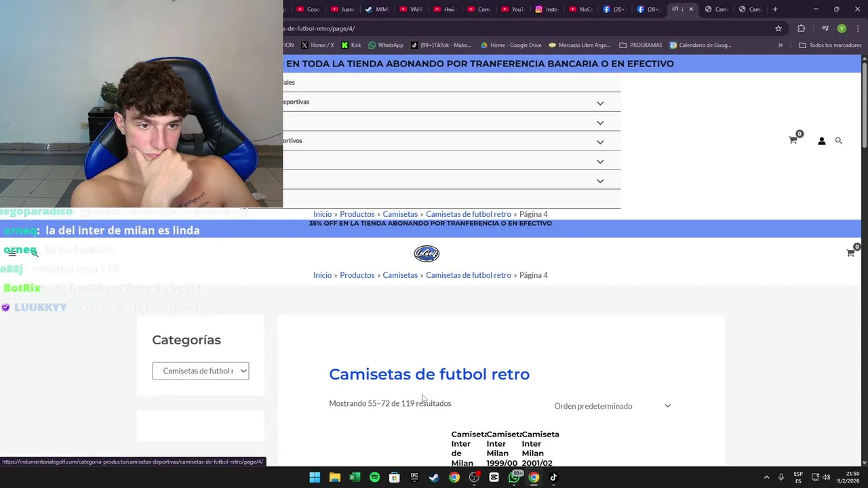Open the Categorías dropdown selector
Image resolution: width=868 pixels, height=488 pixels.
(201, 371)
